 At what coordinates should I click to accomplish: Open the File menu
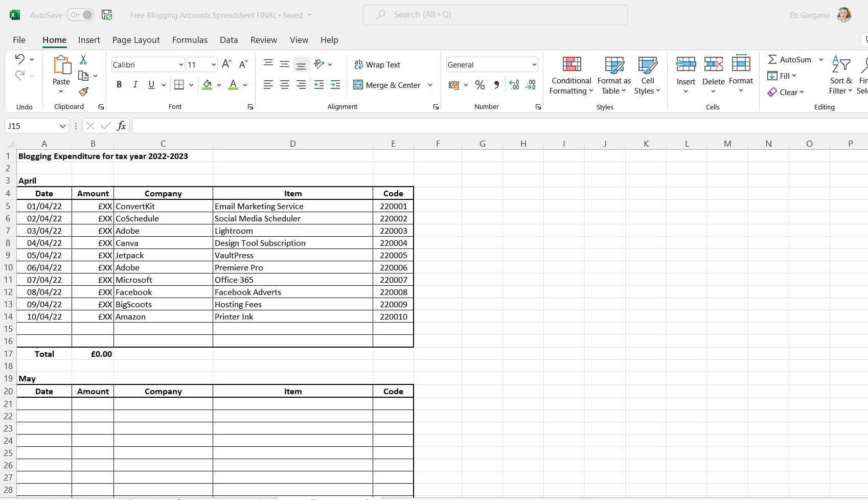tap(19, 40)
